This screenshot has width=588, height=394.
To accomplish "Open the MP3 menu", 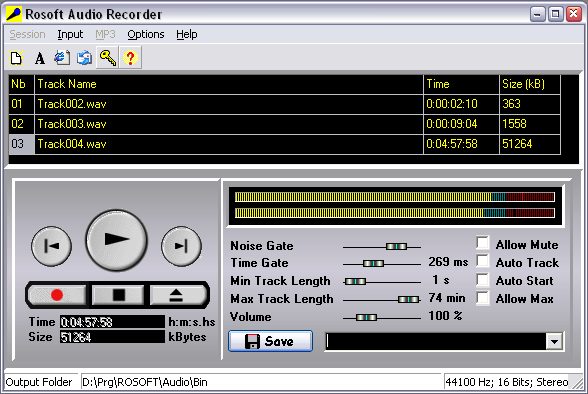I will [x=105, y=34].
